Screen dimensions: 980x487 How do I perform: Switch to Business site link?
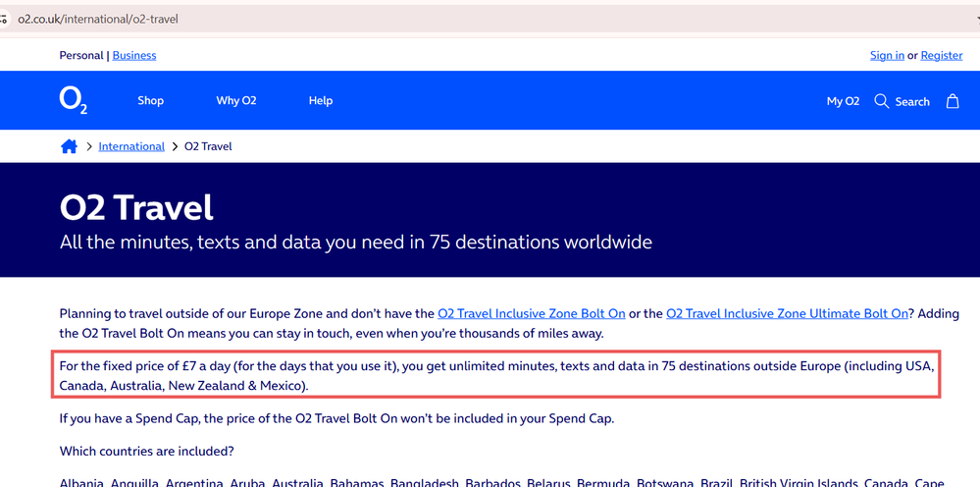click(x=134, y=56)
